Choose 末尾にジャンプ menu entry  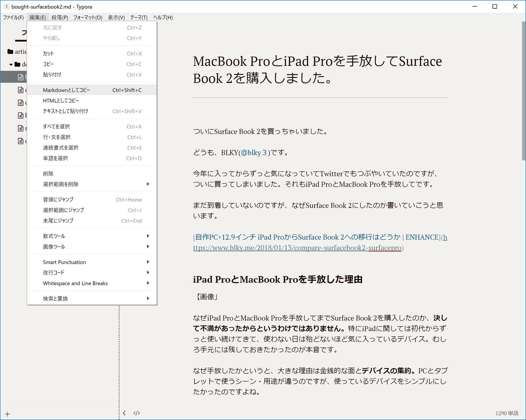[92, 220]
